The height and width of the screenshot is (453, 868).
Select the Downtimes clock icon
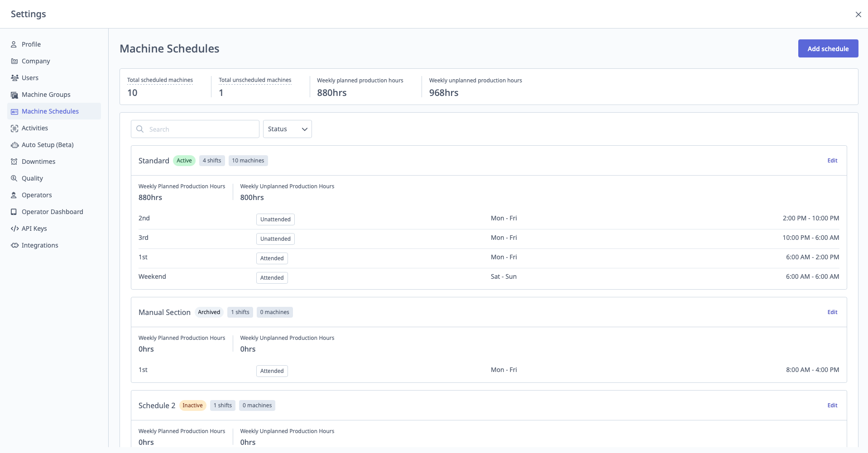coord(14,161)
